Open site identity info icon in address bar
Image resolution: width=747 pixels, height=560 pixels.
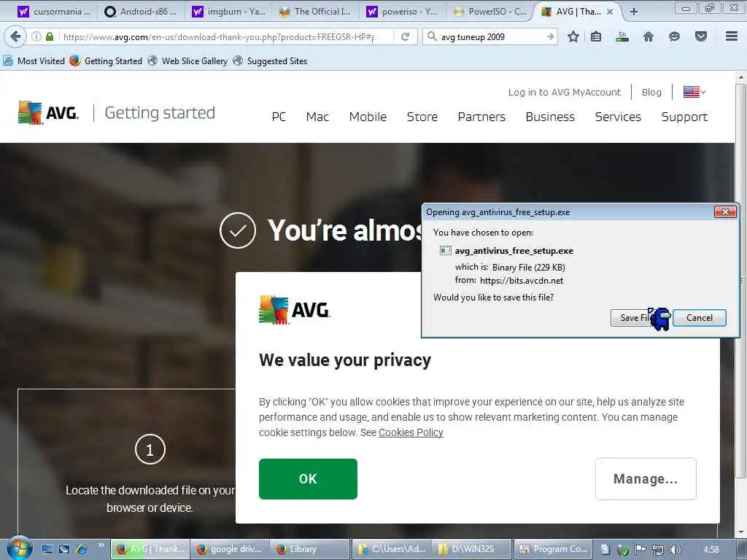pyautogui.click(x=36, y=36)
